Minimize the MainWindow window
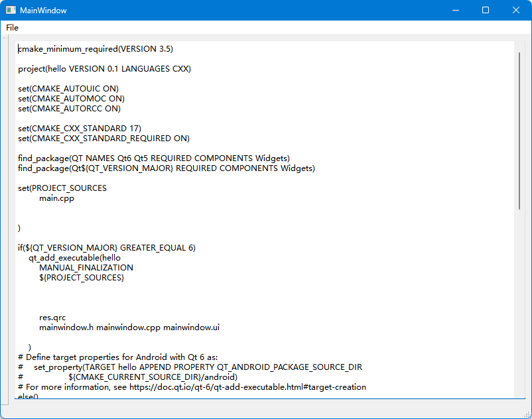The width and height of the screenshot is (532, 419). point(455,11)
